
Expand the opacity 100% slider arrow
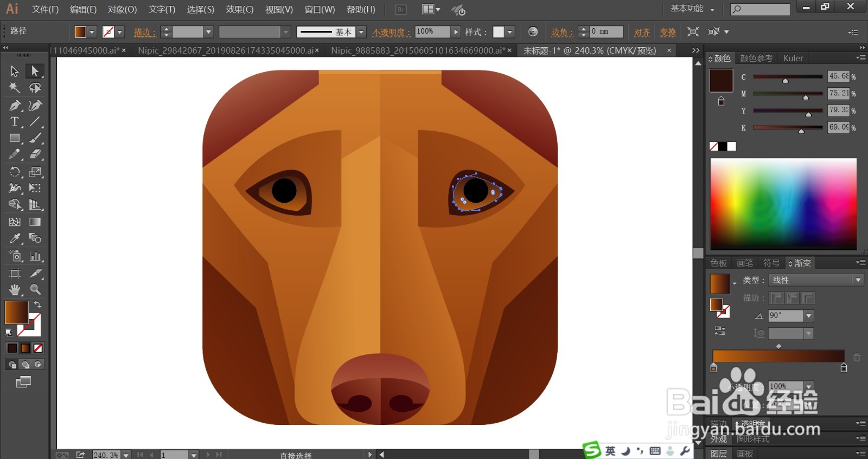pyautogui.click(x=456, y=32)
